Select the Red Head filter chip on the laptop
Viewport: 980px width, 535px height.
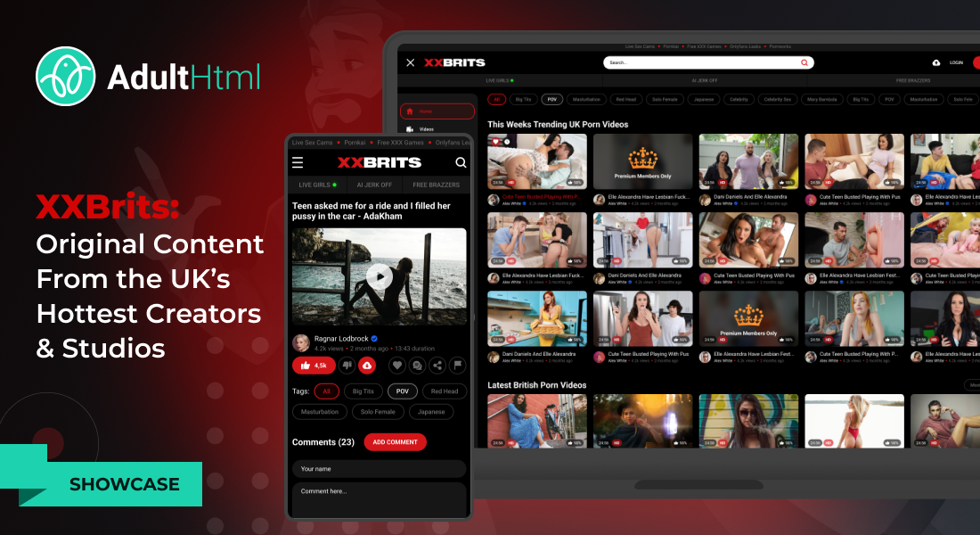(625, 100)
